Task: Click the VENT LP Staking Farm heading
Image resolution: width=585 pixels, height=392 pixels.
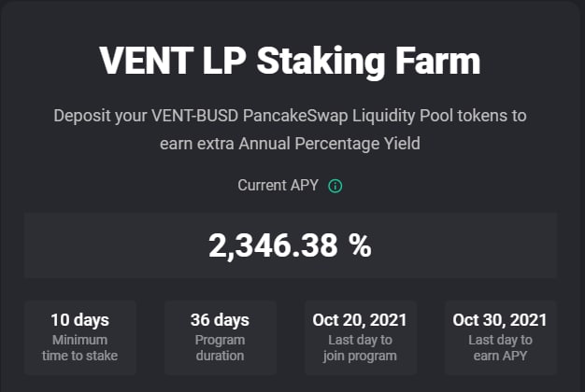Action: [x=290, y=61]
